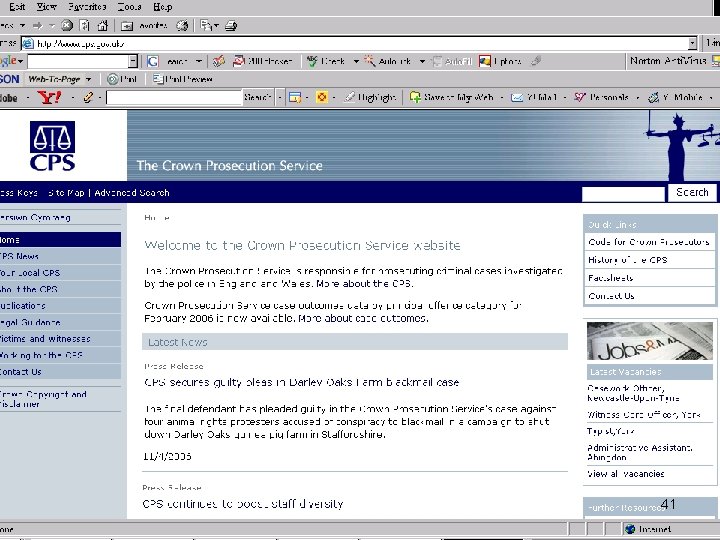Expand the Back button history arrow
This screenshot has width=720, height=540.
(x=22, y=26)
